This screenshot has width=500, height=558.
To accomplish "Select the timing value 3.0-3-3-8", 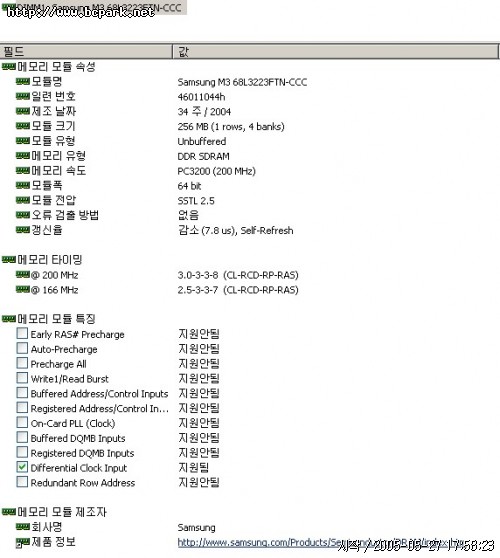I will [x=198, y=275].
